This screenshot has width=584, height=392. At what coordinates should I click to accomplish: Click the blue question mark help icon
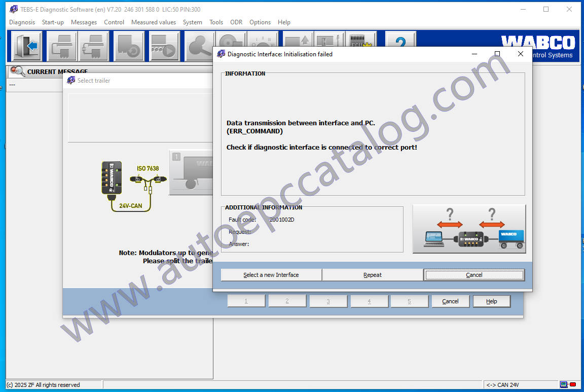[400, 46]
